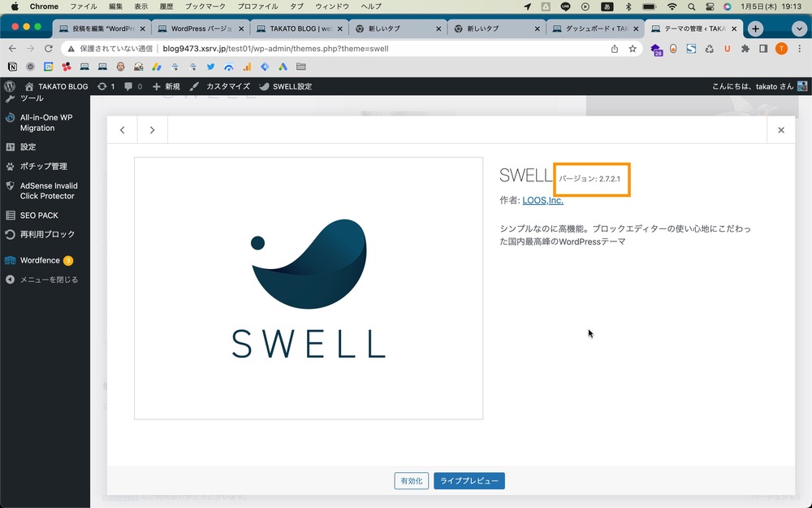Click the 有効化 button

pos(412,481)
